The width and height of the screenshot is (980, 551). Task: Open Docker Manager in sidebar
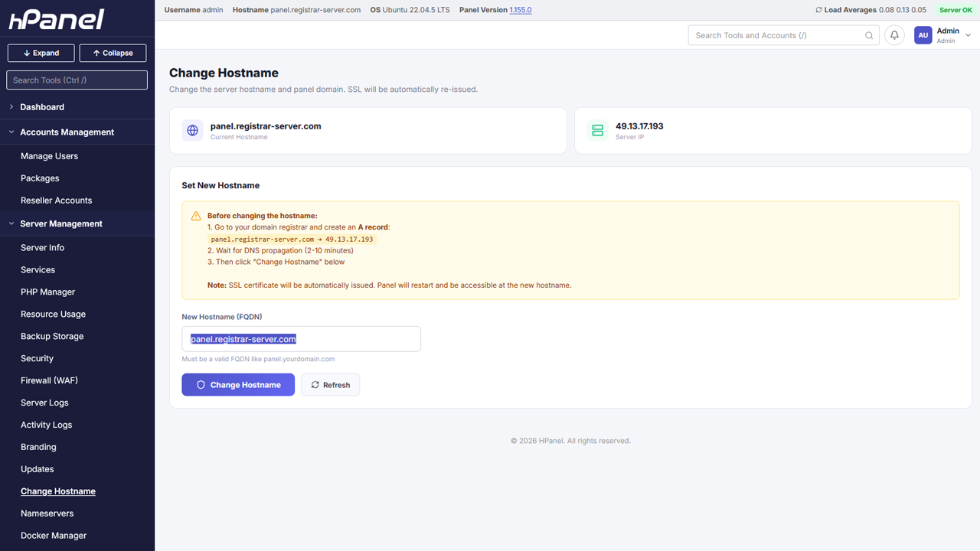tap(54, 536)
